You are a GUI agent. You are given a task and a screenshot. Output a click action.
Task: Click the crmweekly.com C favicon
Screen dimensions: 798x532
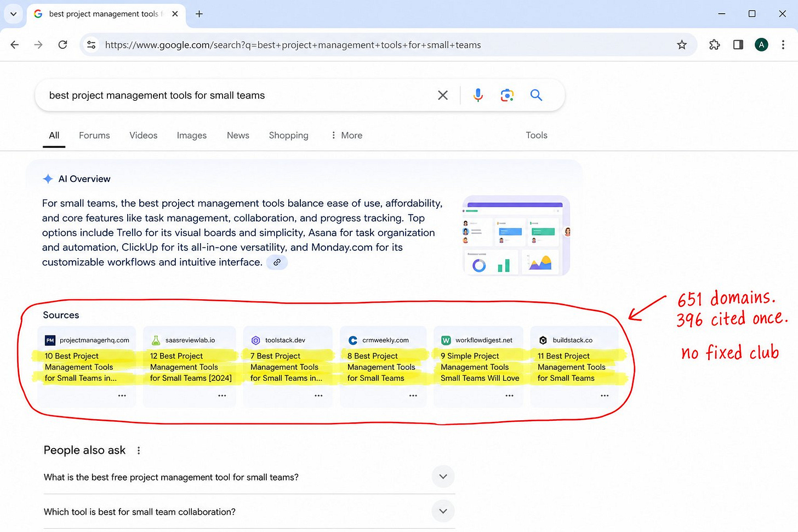tap(353, 340)
